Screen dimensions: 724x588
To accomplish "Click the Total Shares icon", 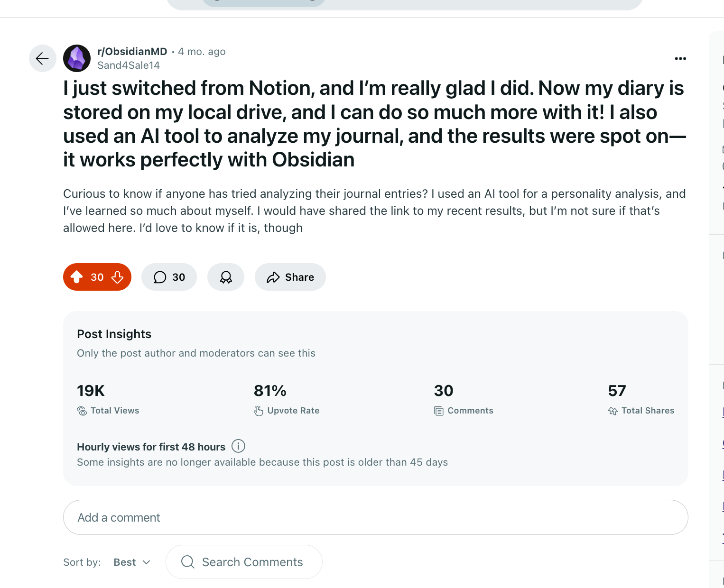I will [x=613, y=411].
